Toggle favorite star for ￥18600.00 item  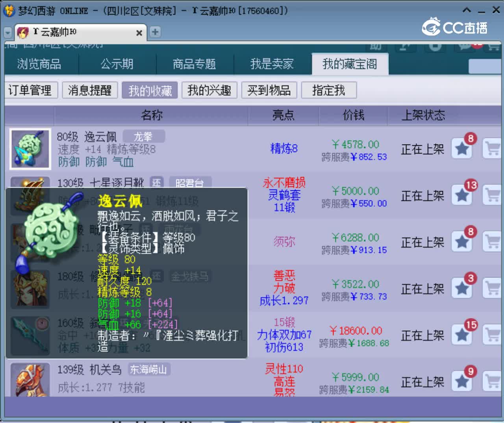[461, 335]
